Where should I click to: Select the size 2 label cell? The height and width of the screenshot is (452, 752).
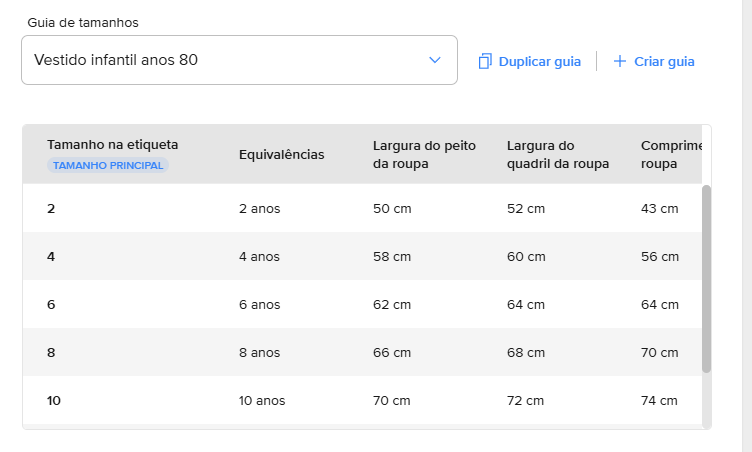[x=51, y=208]
